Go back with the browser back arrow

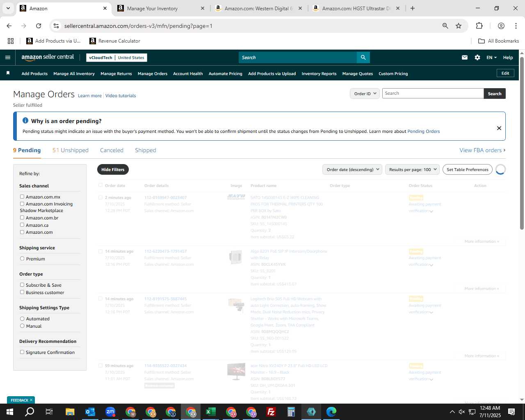point(9,26)
